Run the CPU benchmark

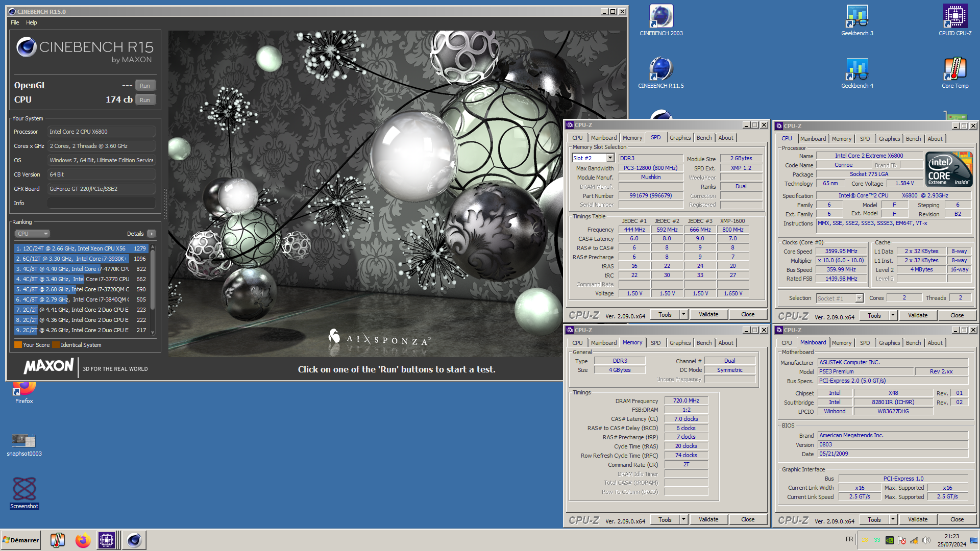pos(145,99)
